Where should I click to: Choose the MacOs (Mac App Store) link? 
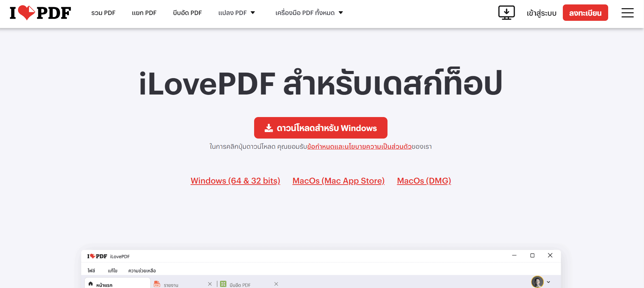(x=339, y=181)
